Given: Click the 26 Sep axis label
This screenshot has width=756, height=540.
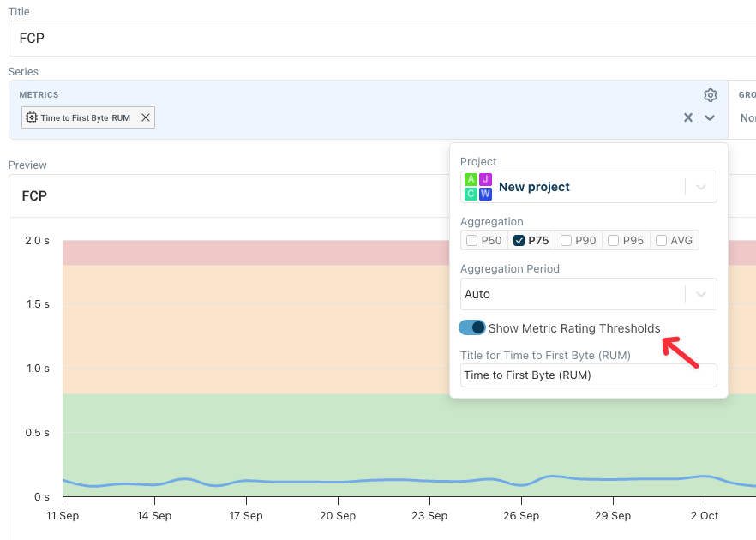Looking at the screenshot, I should coord(521,516).
